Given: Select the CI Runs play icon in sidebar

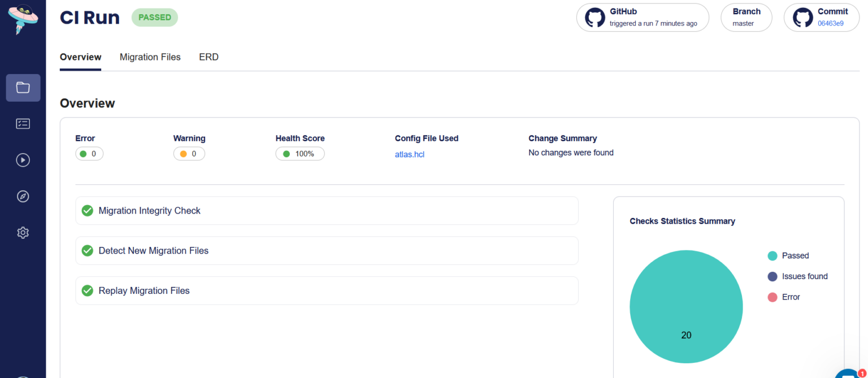Looking at the screenshot, I should point(23,160).
